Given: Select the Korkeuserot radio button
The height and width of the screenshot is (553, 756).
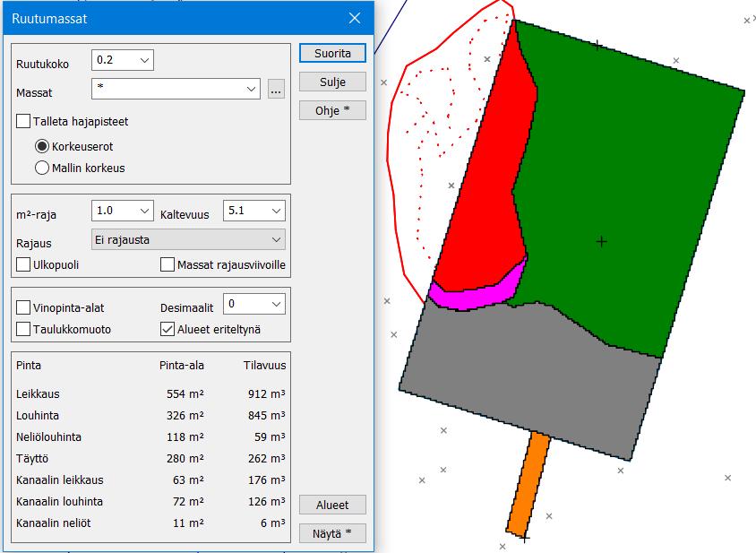Looking at the screenshot, I should click(42, 146).
